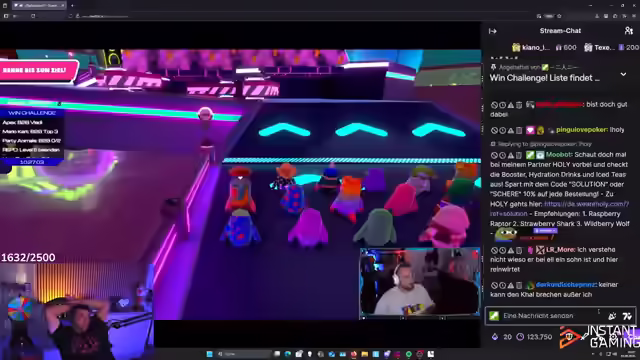This screenshot has width=640, height=360.
Task: Timeout Moobot with the clock icon
Action: pos(502,155)
